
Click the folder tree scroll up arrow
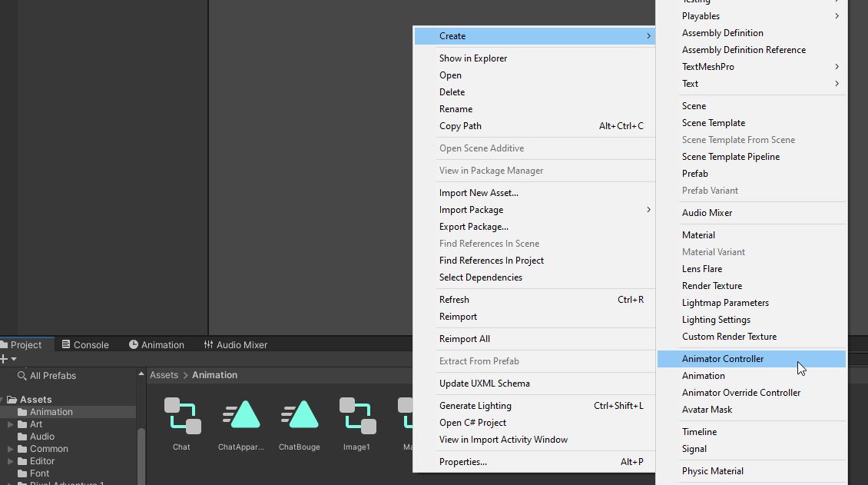(x=141, y=374)
